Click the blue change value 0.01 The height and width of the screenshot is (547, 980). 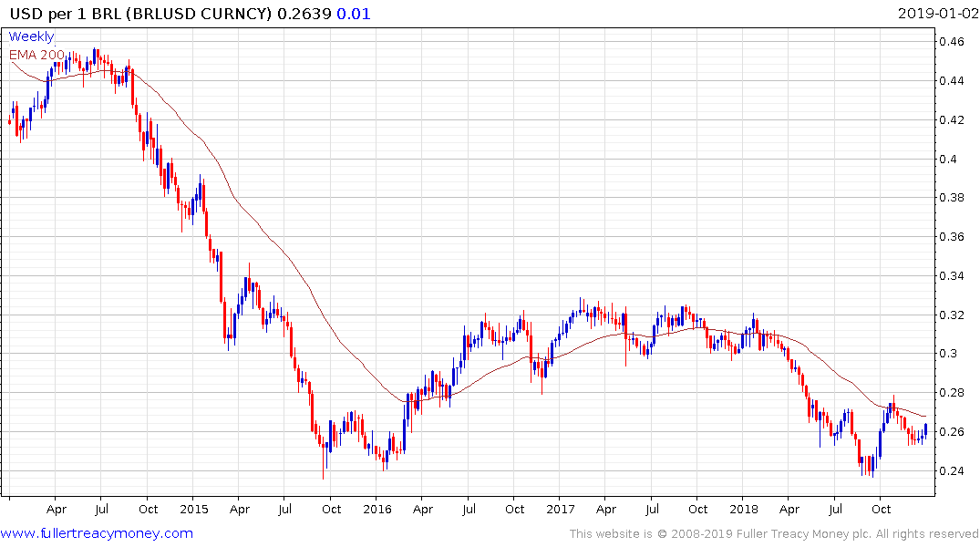[x=354, y=14]
